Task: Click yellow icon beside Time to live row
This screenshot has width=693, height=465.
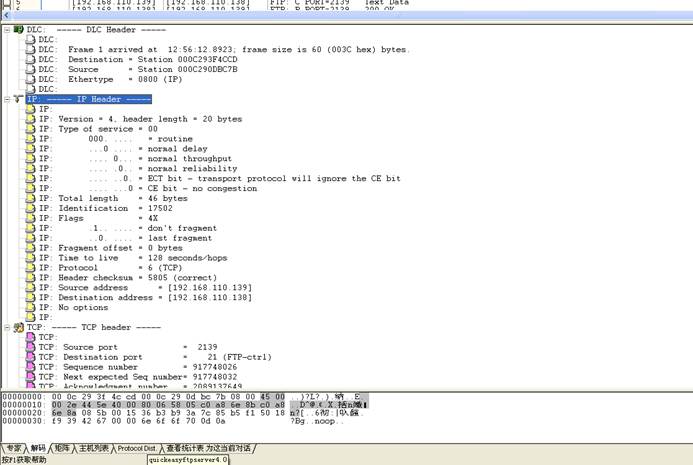Action: pyautogui.click(x=30, y=258)
